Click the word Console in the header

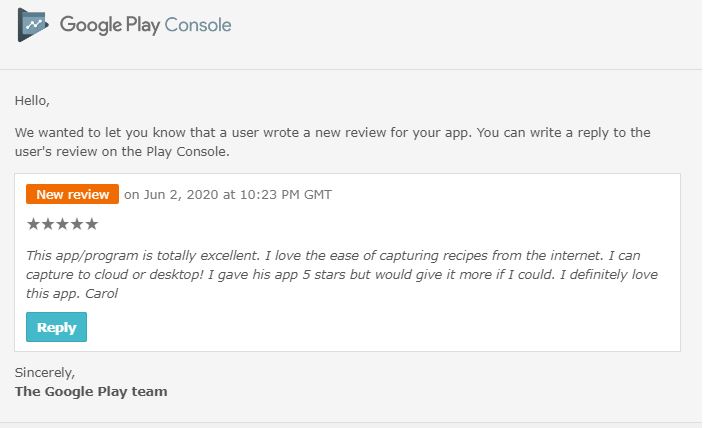point(198,25)
